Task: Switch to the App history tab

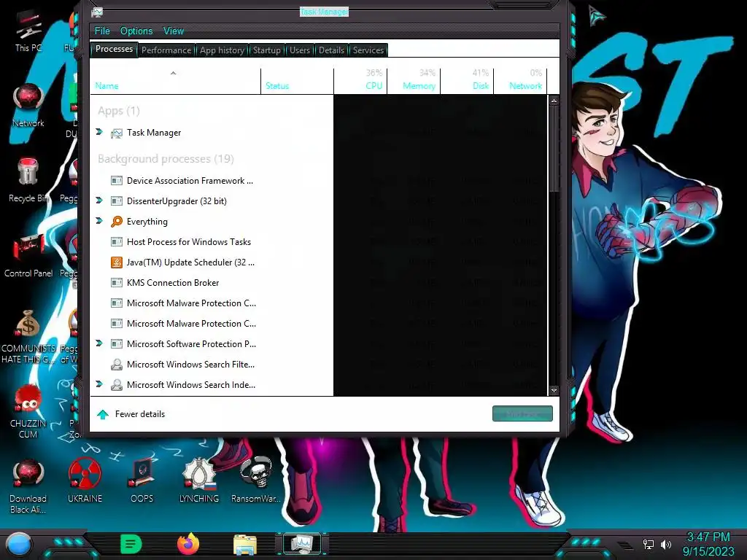Action: (x=222, y=50)
